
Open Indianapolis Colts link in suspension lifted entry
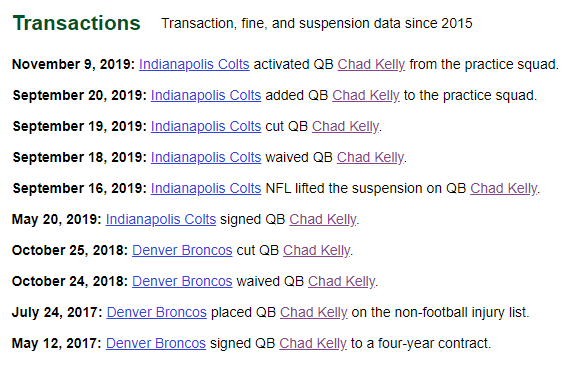[206, 188]
